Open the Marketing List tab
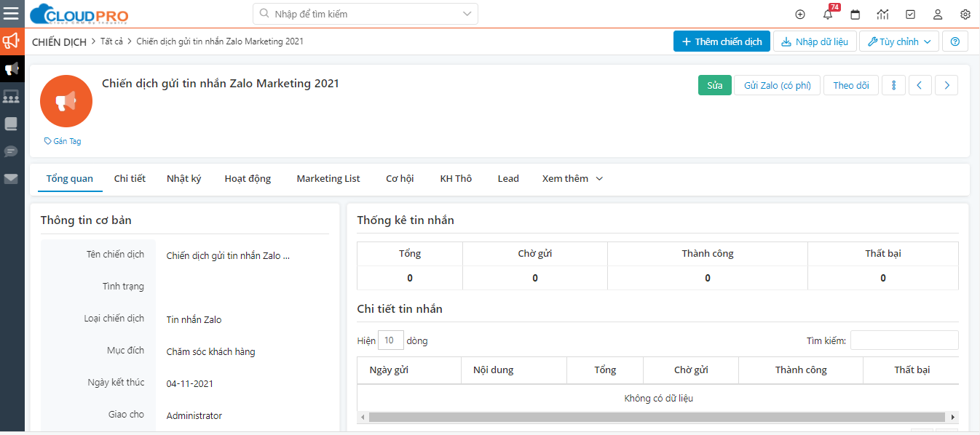 coord(328,179)
